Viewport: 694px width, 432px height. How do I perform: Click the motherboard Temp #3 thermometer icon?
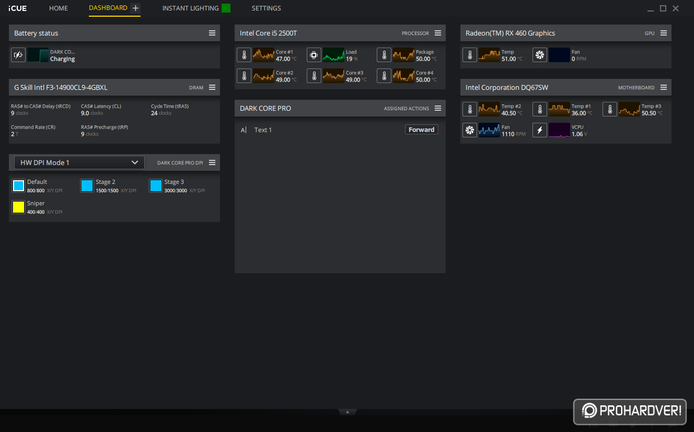pyautogui.click(x=609, y=109)
